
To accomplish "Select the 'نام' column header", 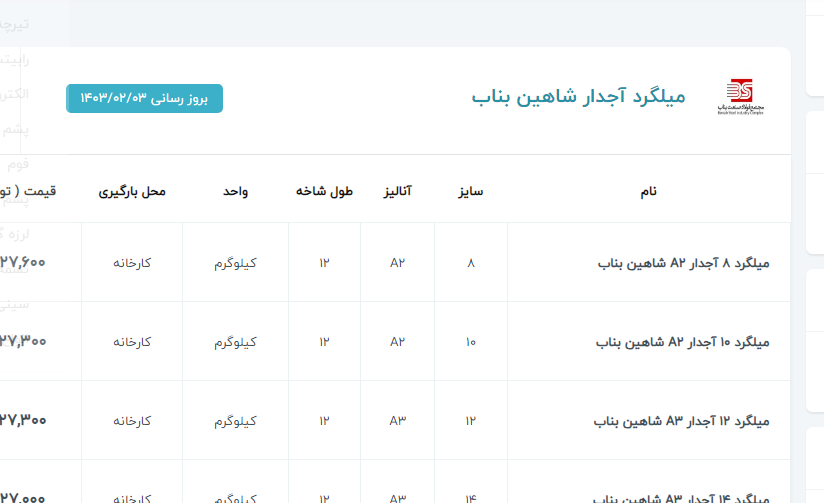I will click(x=648, y=190).
